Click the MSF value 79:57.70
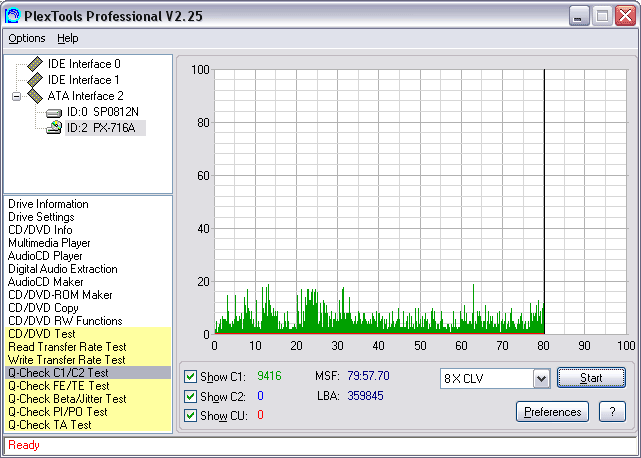The width and height of the screenshot is (641, 458). [x=368, y=376]
